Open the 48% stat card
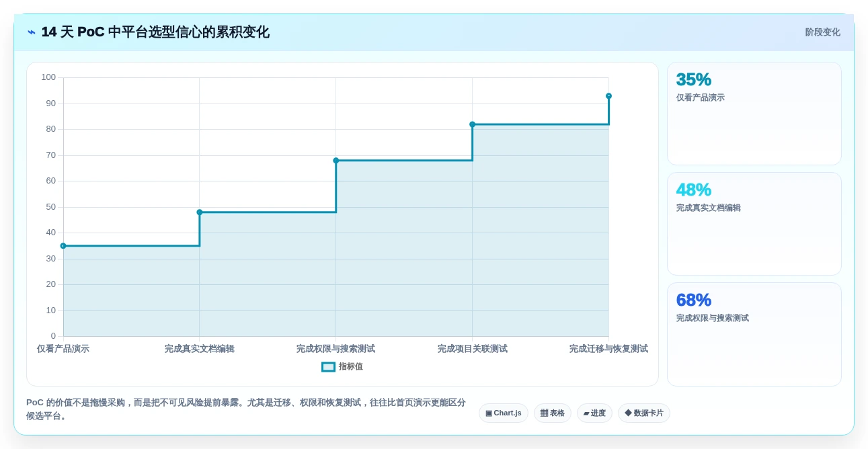Screen dimensions: 868x449 (754, 224)
